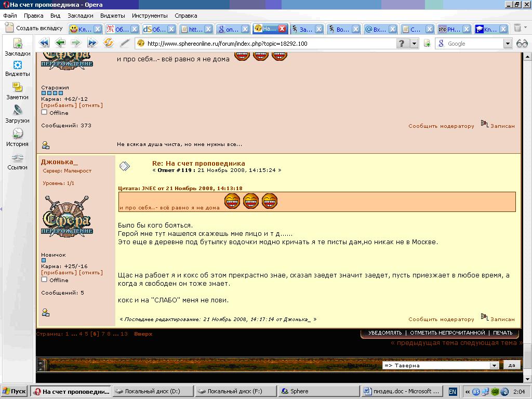The width and height of the screenshot is (532, 399).
Task: Go to page 7 of topic
Action: 103,334
